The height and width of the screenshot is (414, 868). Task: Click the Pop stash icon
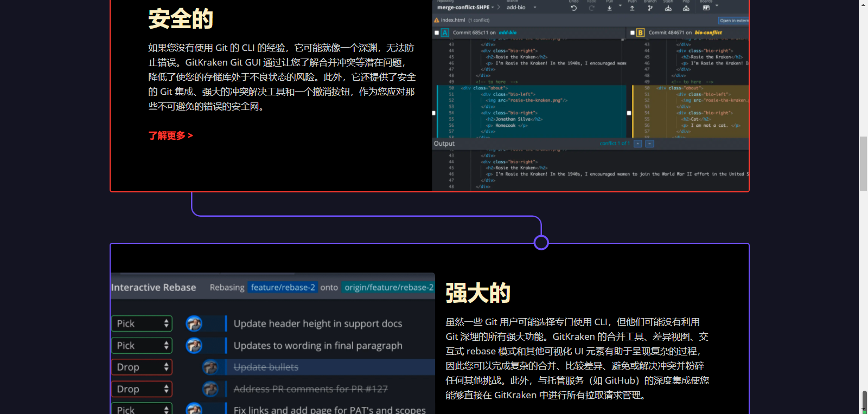click(x=686, y=8)
